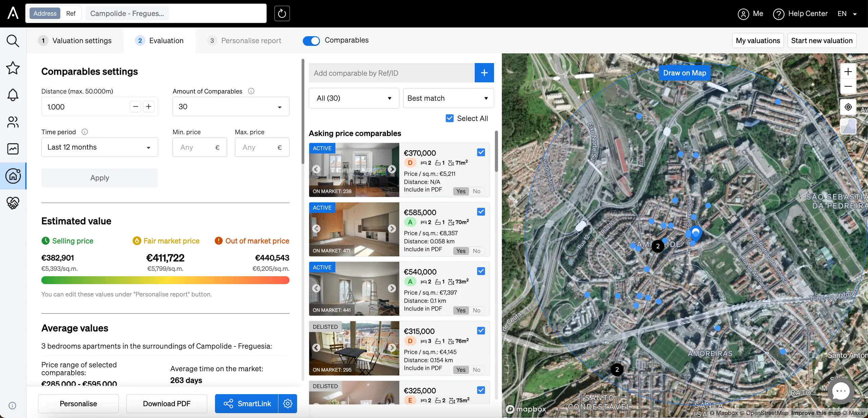Recenter map with the locate icon
The width and height of the screenshot is (868, 418).
click(848, 107)
